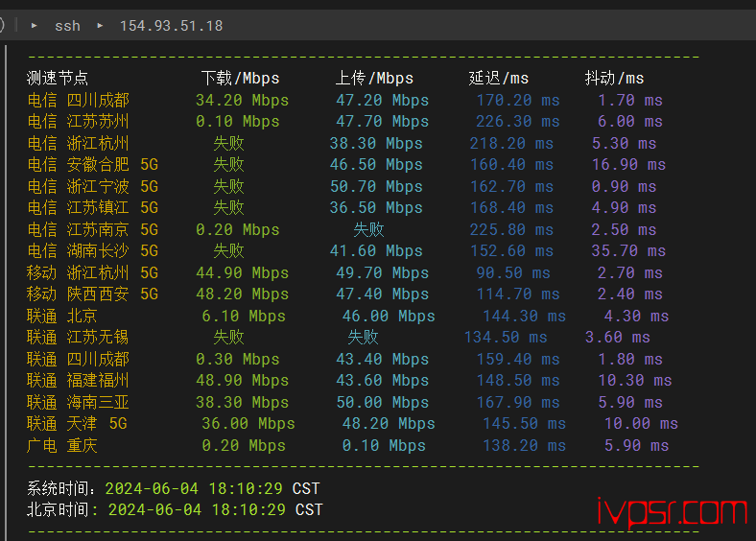This screenshot has width=756, height=541.
Task: Select the 电信 四川成都 node name
Action: point(78,101)
